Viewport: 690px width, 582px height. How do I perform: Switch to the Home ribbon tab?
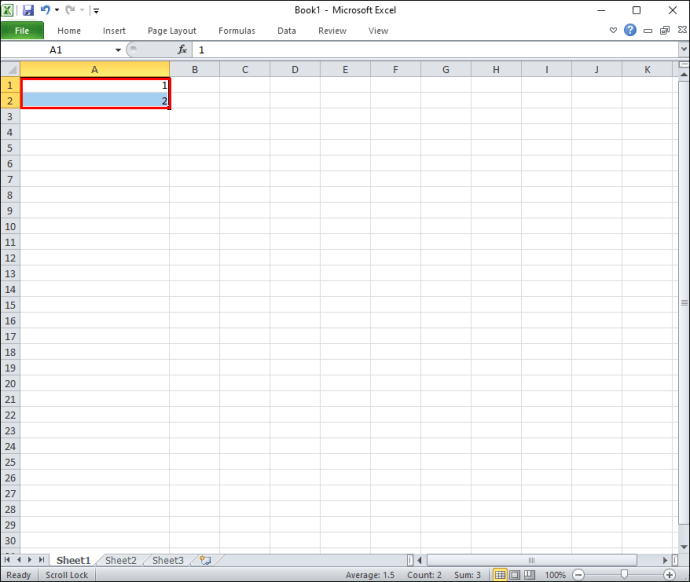point(69,31)
